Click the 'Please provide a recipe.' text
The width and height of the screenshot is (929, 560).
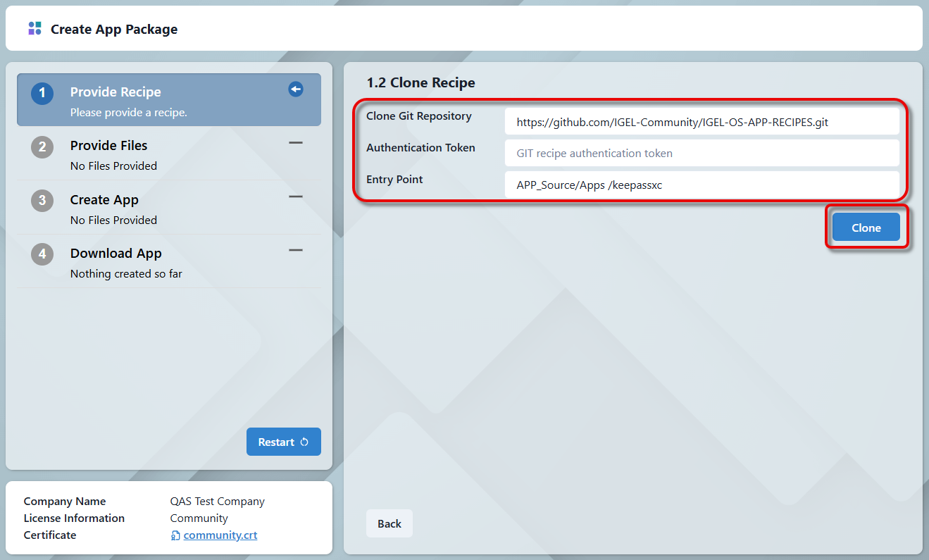coord(129,113)
